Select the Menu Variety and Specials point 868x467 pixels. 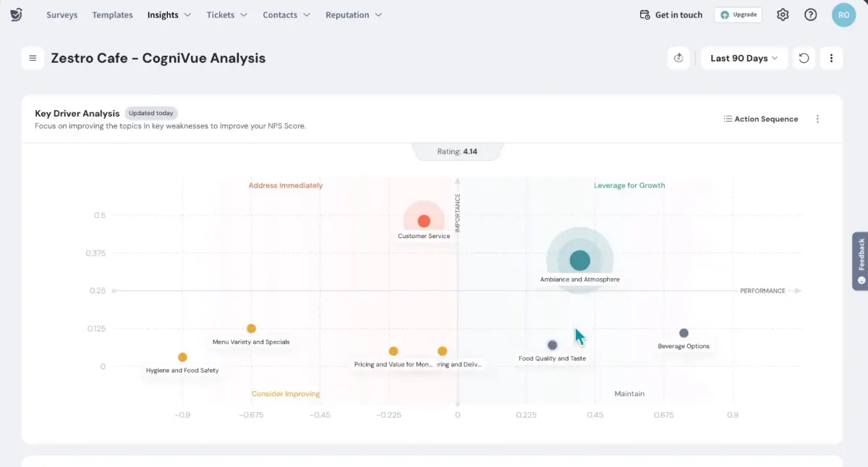coord(251,329)
